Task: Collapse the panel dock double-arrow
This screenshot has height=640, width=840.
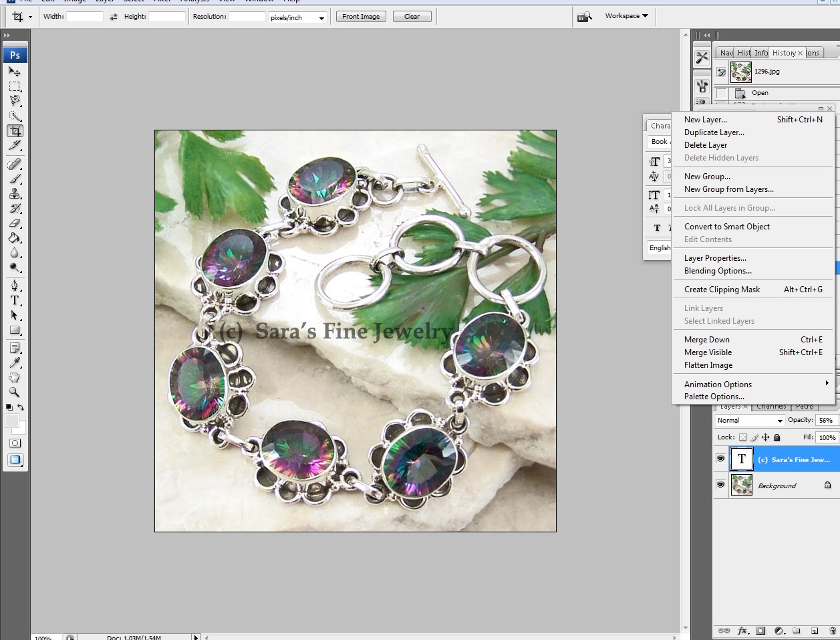Action: (x=706, y=35)
